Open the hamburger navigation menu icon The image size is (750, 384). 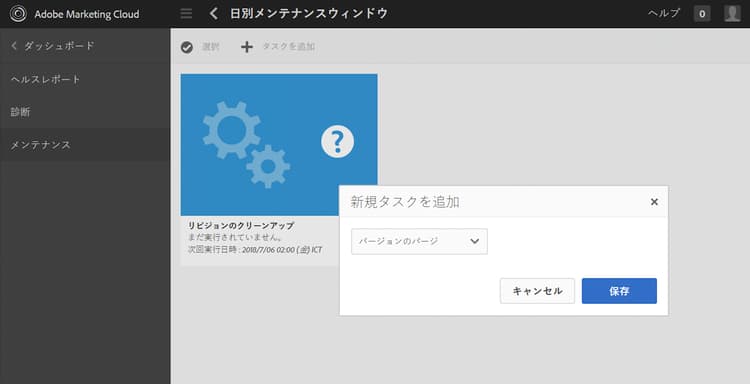(x=186, y=14)
